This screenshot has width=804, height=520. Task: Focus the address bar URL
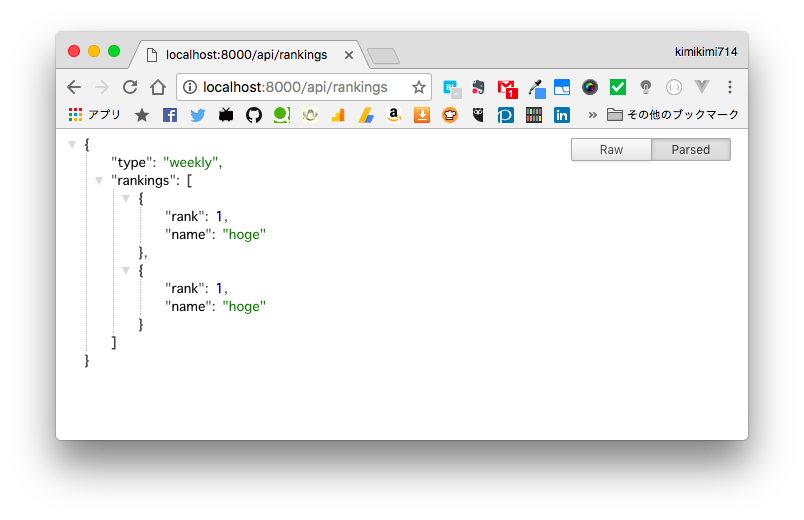pyautogui.click(x=295, y=87)
